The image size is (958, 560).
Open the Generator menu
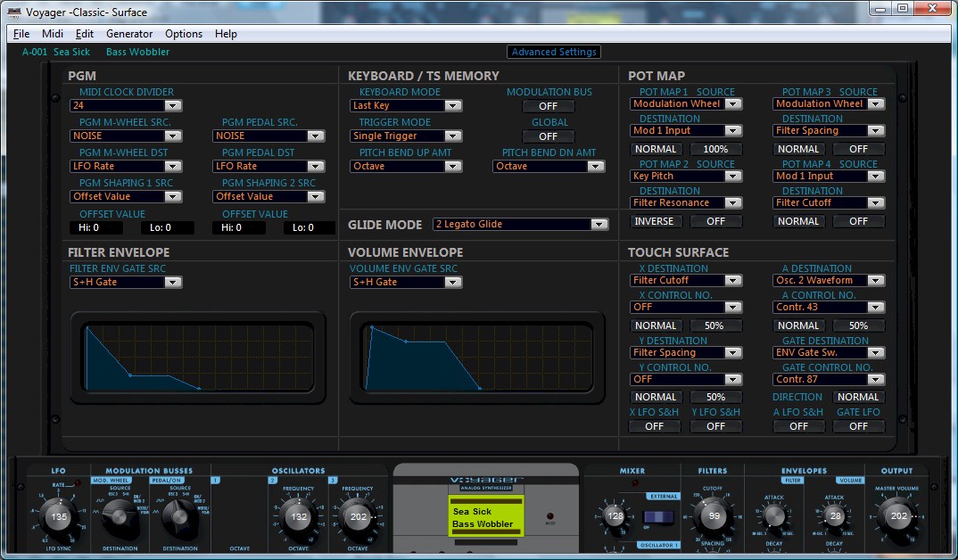coord(129,34)
